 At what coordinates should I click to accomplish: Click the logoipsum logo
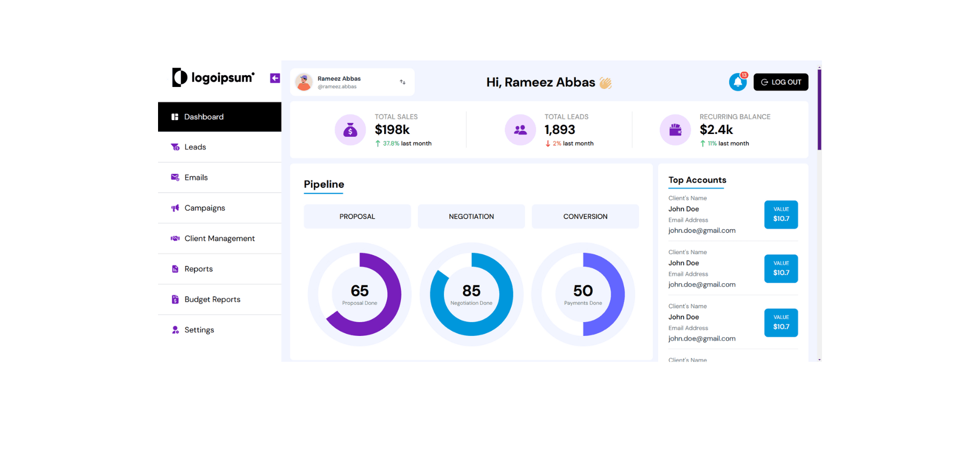tap(213, 78)
